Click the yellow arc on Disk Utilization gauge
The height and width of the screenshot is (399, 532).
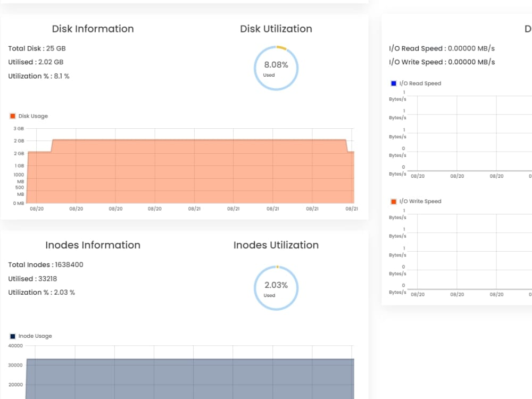pos(281,48)
